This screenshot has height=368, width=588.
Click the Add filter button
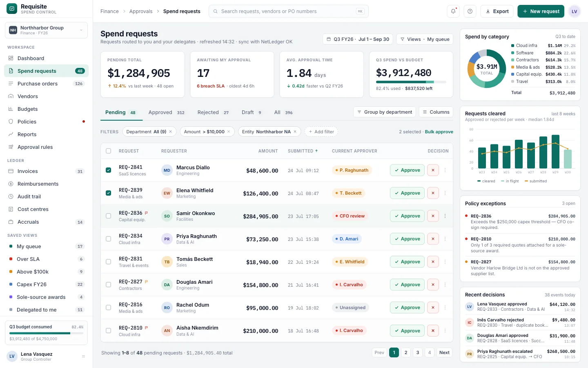coord(321,132)
